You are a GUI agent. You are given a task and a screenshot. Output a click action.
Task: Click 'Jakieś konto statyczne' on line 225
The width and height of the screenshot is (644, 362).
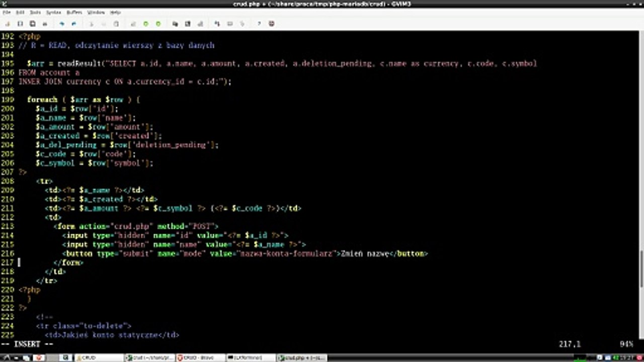tap(110, 335)
